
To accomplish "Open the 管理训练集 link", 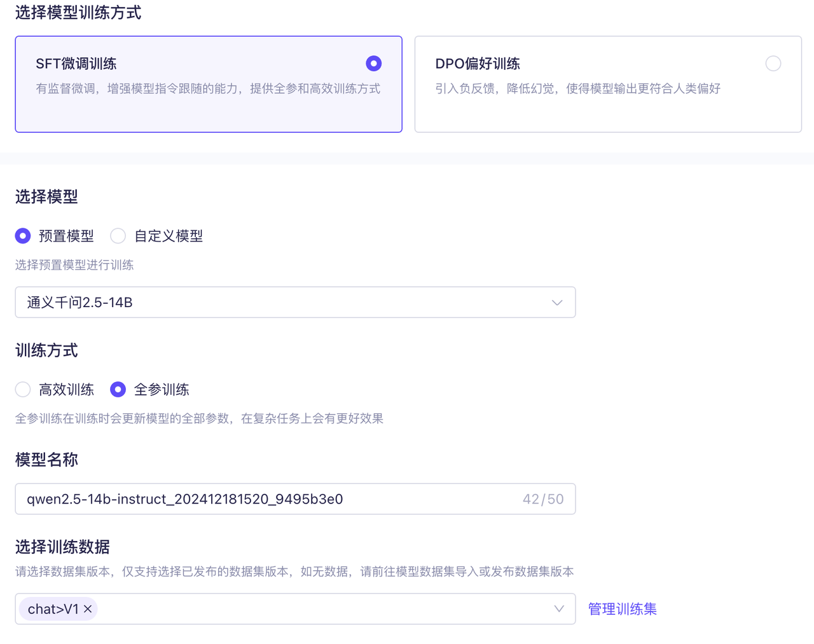I will [622, 609].
